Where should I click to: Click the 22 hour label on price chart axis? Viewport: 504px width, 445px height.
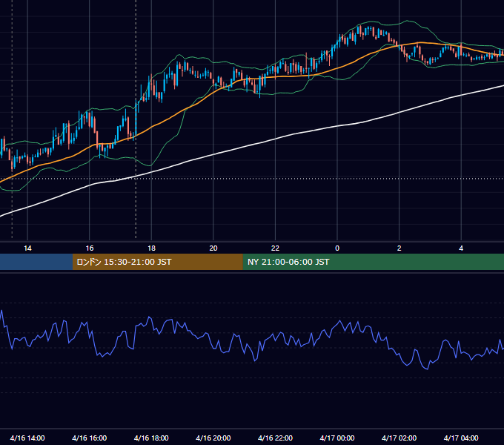click(x=275, y=248)
